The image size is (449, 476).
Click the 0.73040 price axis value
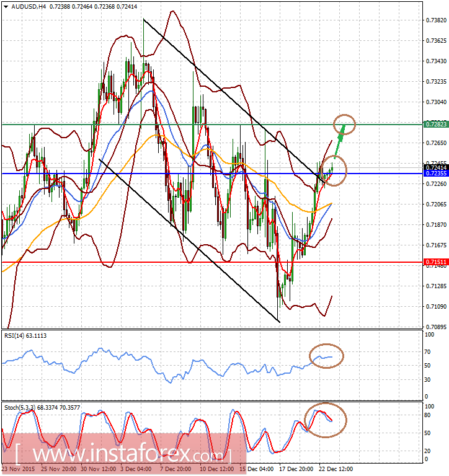[x=436, y=102]
